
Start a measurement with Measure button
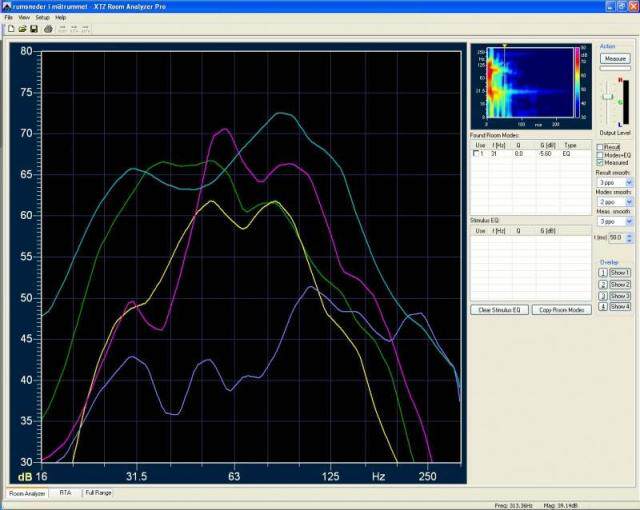point(615,59)
